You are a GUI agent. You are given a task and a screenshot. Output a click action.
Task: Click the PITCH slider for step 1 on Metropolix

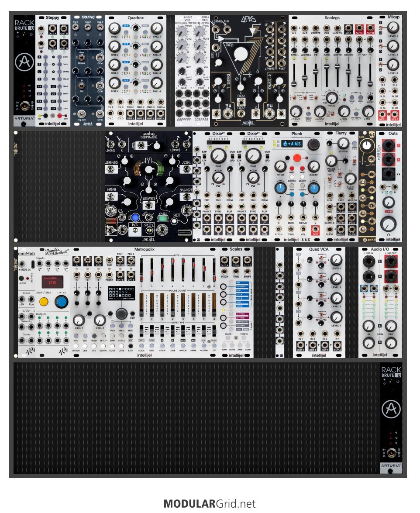[141, 270]
